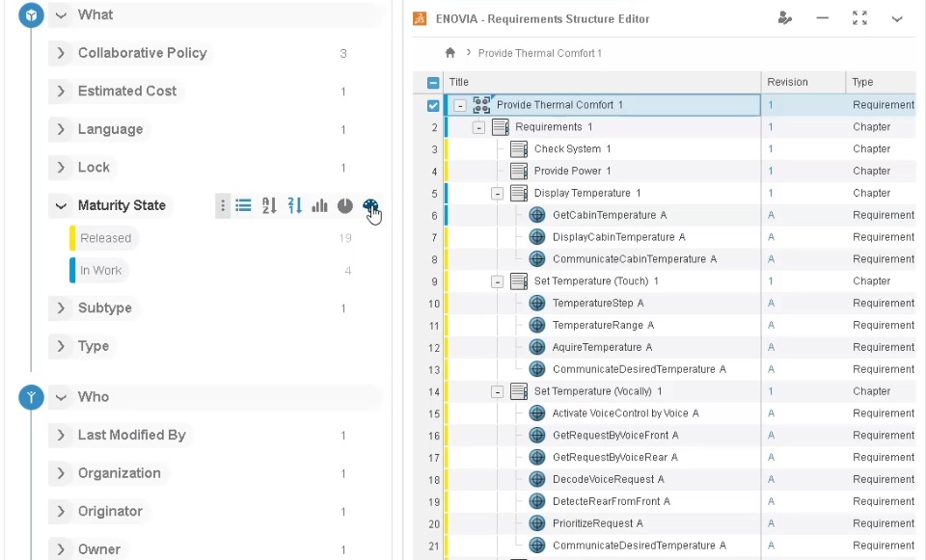Expand Estimated Cost filter

pyautogui.click(x=60, y=91)
